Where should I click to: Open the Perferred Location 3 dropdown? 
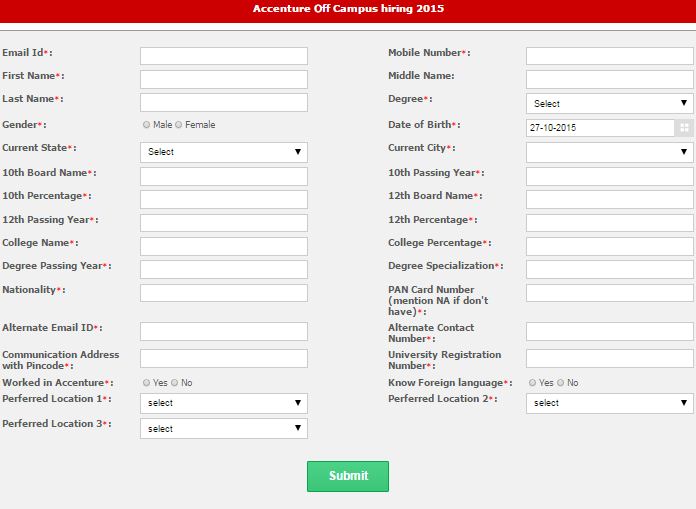(224, 428)
